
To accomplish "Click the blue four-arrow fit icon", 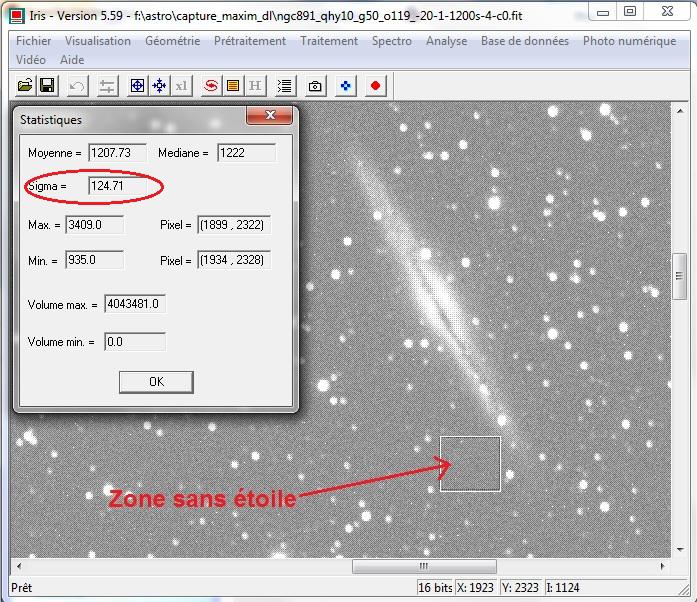I will 159,85.
